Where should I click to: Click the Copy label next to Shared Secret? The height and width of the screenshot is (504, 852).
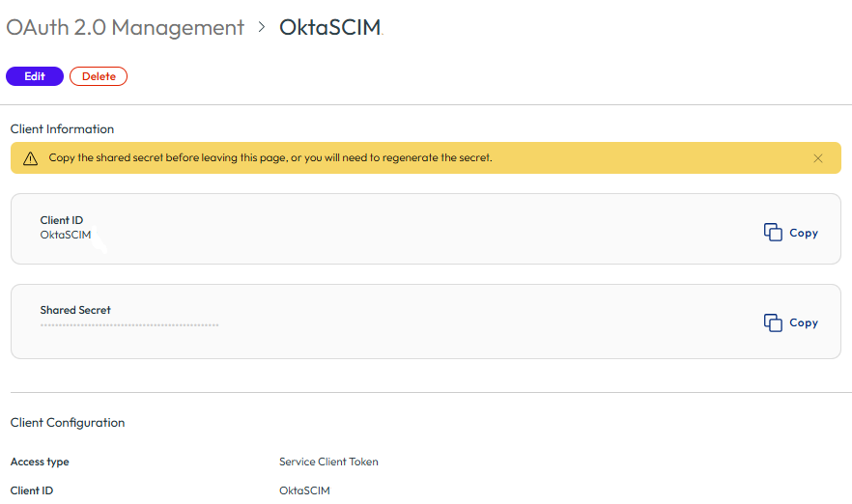tap(803, 322)
